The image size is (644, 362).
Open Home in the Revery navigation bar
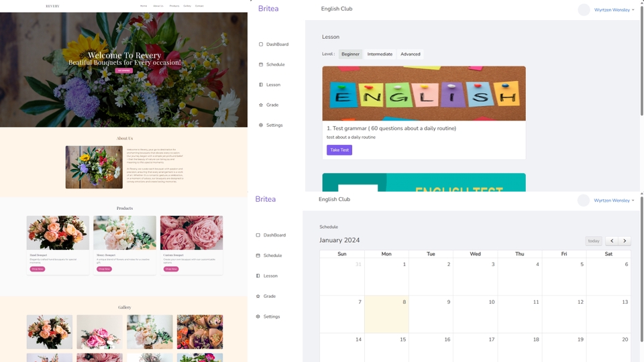pos(144,6)
